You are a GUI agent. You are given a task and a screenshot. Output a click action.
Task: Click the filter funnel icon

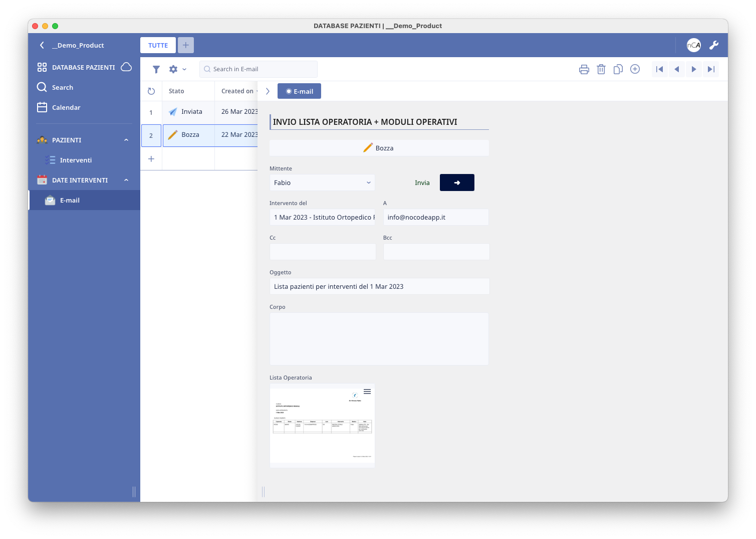[x=156, y=69]
